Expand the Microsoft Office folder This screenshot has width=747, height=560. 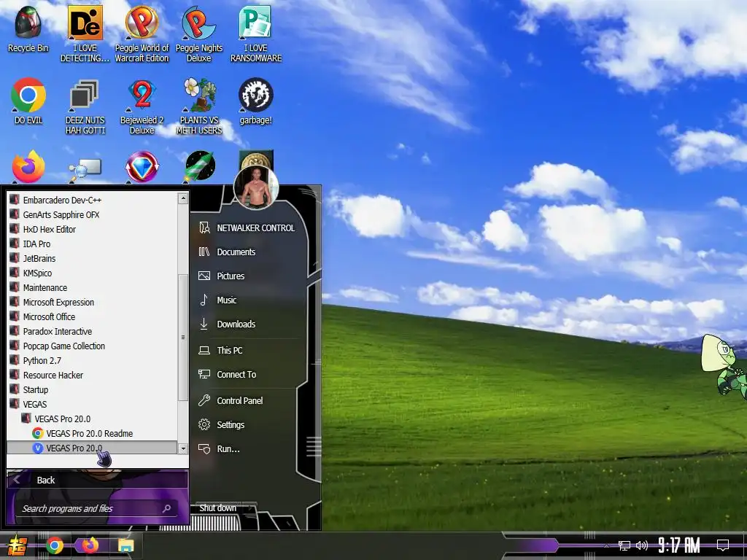point(92,316)
